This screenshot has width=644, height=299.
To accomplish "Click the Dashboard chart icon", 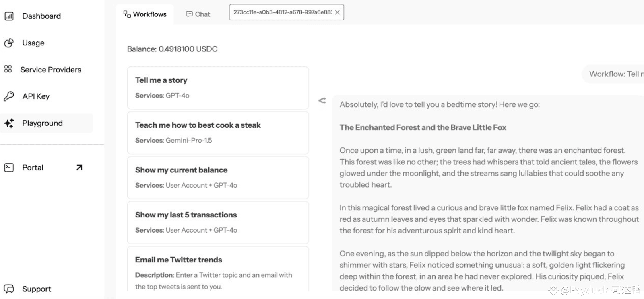I will click(9, 16).
